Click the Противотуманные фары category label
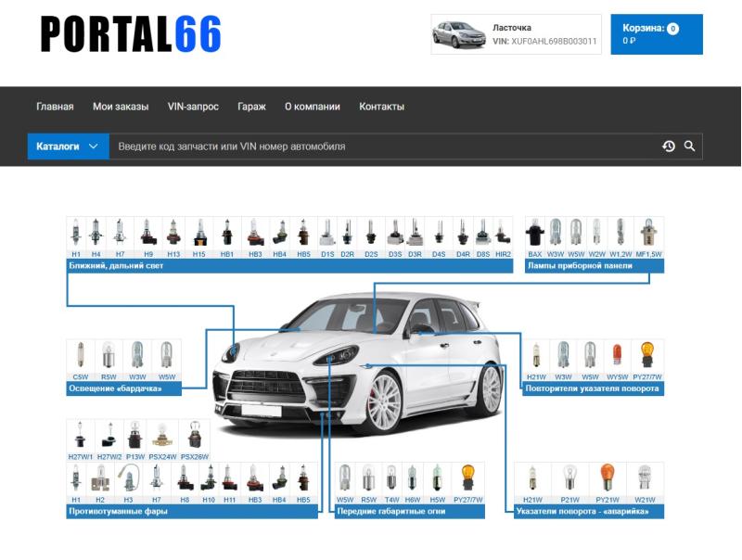The image size is (742, 560). click(118, 511)
